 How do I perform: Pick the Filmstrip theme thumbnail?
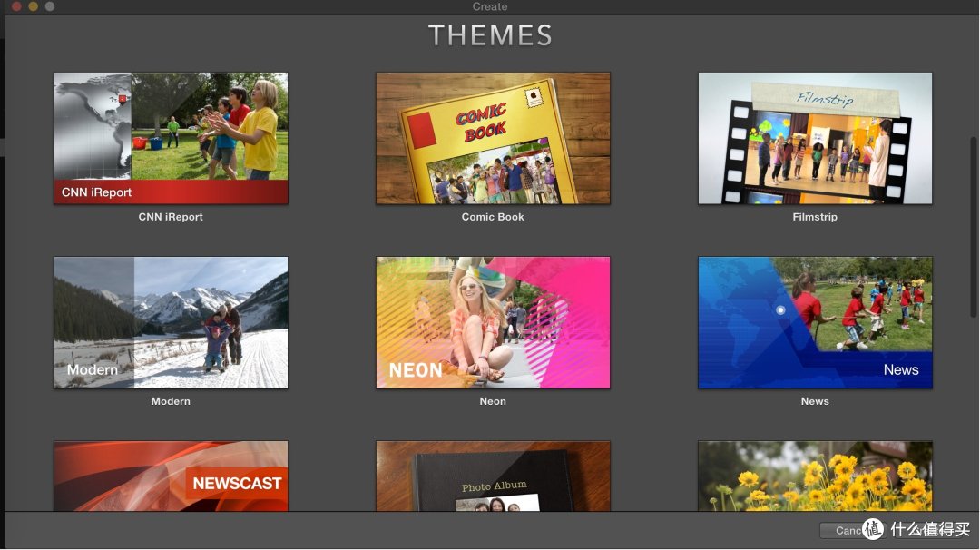coord(815,138)
